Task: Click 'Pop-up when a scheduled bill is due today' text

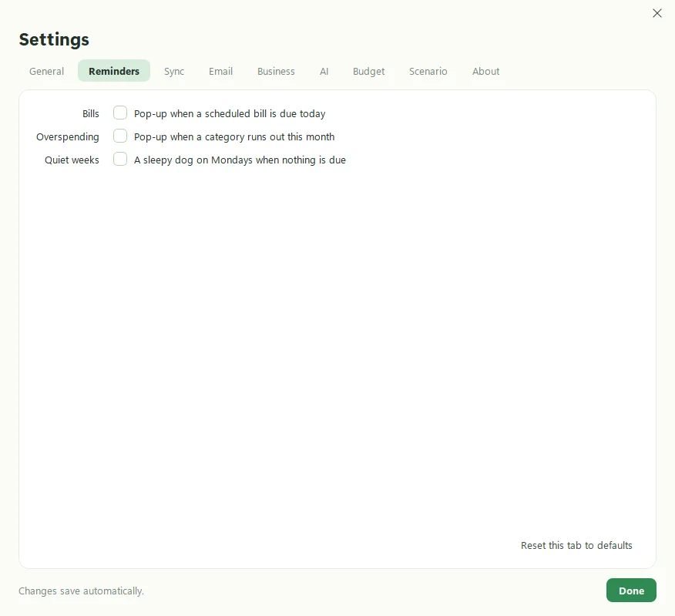Action: (x=230, y=114)
